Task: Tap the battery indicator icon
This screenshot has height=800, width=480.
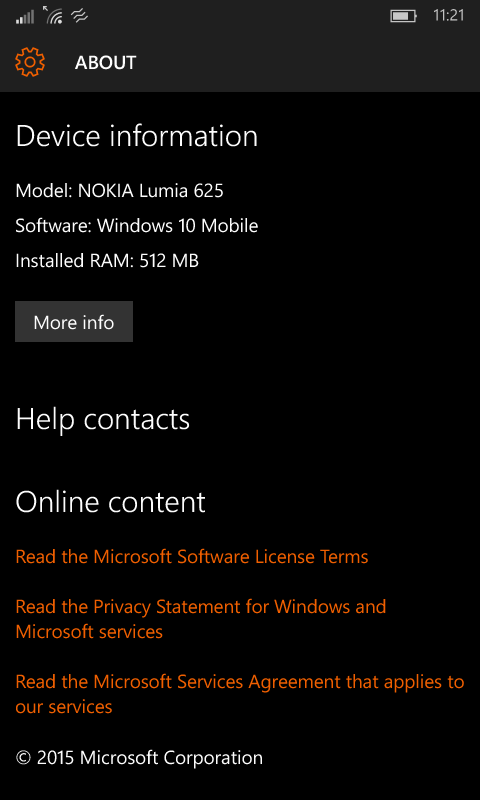Action: pyautogui.click(x=403, y=16)
